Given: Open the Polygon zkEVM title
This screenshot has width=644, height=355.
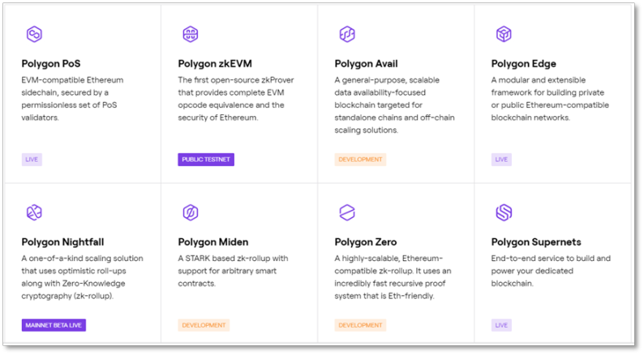Looking at the screenshot, I should (215, 63).
